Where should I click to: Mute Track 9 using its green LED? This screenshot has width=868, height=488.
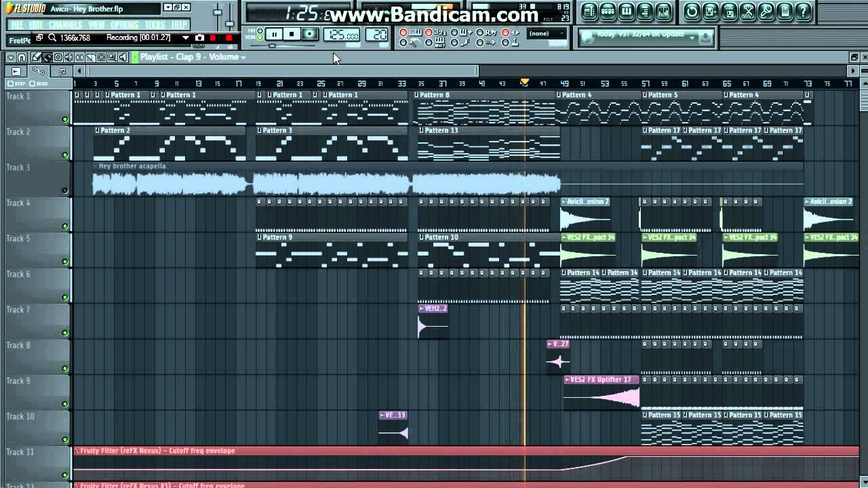(x=65, y=404)
